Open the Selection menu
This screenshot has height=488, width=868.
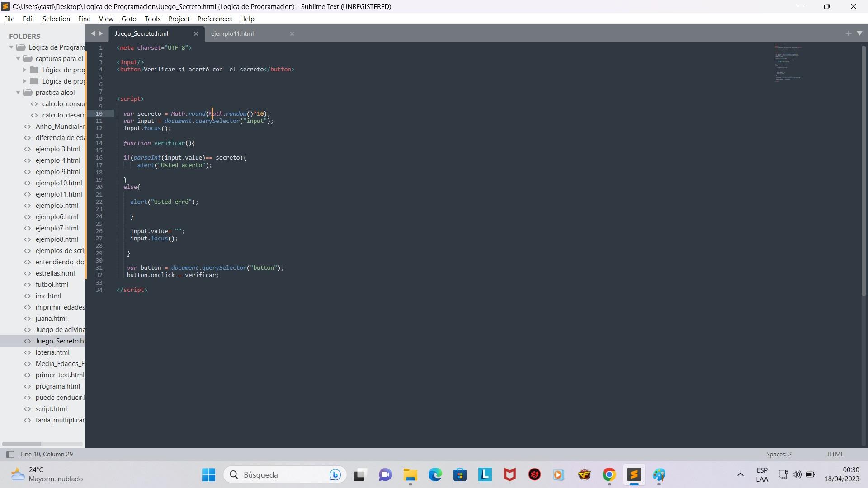coord(56,19)
